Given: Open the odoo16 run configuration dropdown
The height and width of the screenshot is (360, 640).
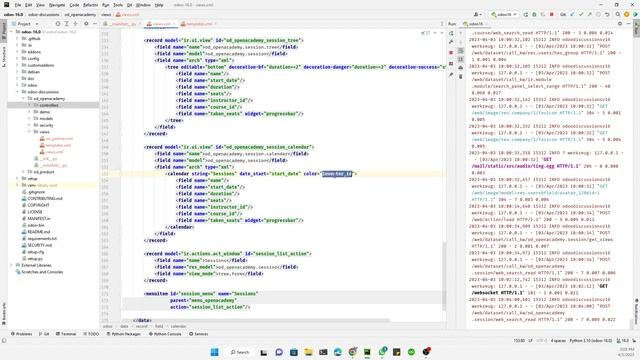Looking at the screenshot, I should 504,14.
